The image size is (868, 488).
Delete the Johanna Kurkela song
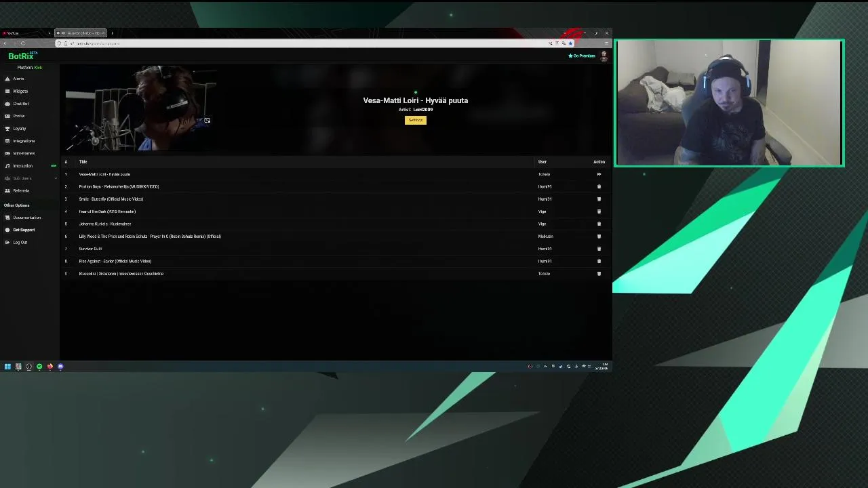click(x=599, y=224)
